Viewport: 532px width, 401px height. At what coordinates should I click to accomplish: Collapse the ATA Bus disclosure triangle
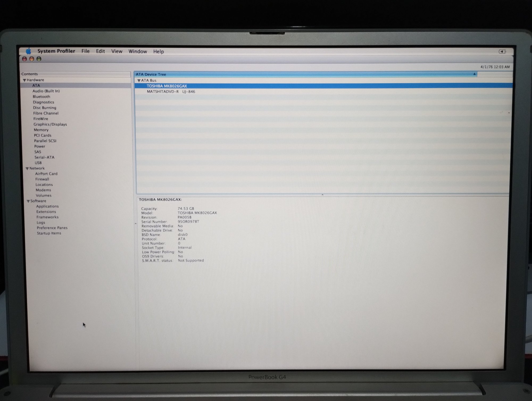click(x=139, y=80)
